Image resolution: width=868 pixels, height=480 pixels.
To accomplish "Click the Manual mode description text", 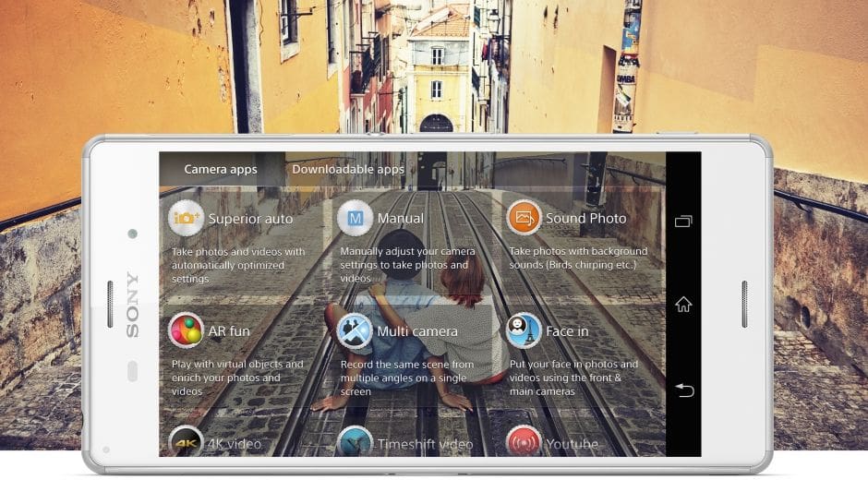I will click(408, 264).
